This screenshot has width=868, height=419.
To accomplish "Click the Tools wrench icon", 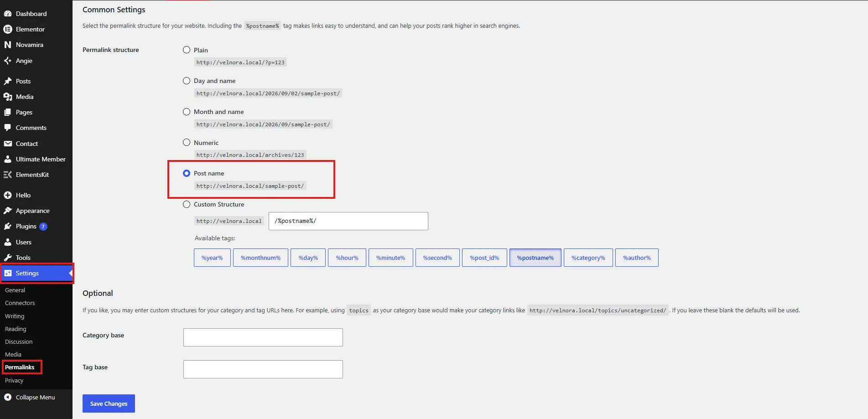I will pyautogui.click(x=8, y=258).
